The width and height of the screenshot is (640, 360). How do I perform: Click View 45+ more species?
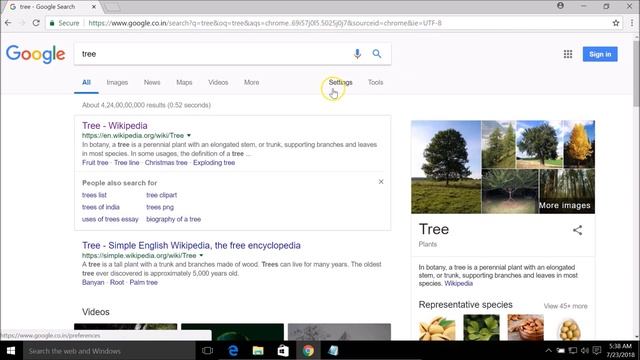565,306
